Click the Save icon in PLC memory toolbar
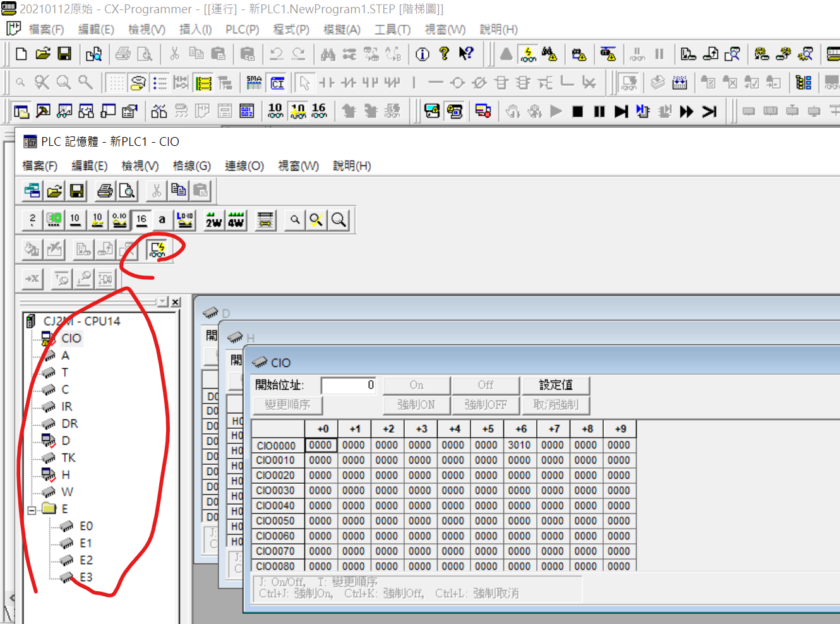 click(x=77, y=191)
